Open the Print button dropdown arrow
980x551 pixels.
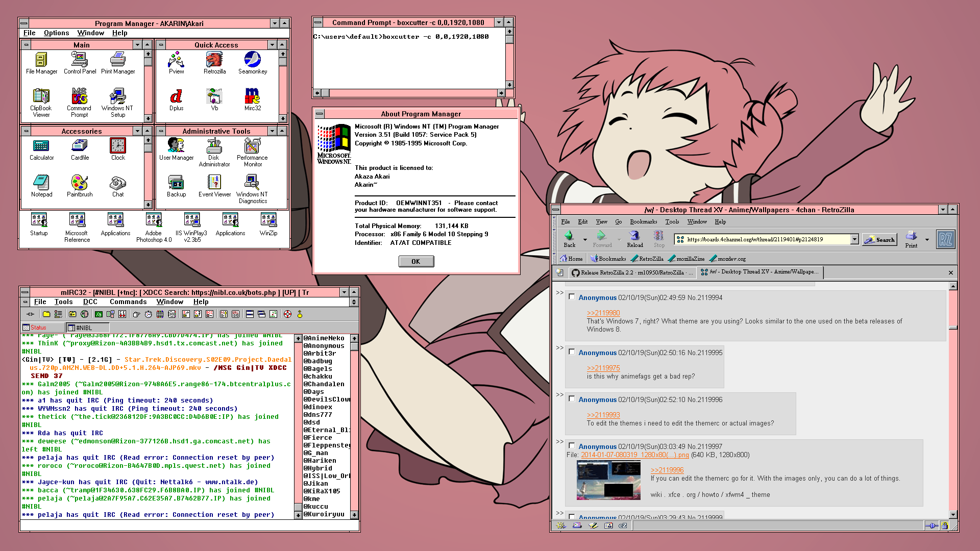[x=927, y=239]
